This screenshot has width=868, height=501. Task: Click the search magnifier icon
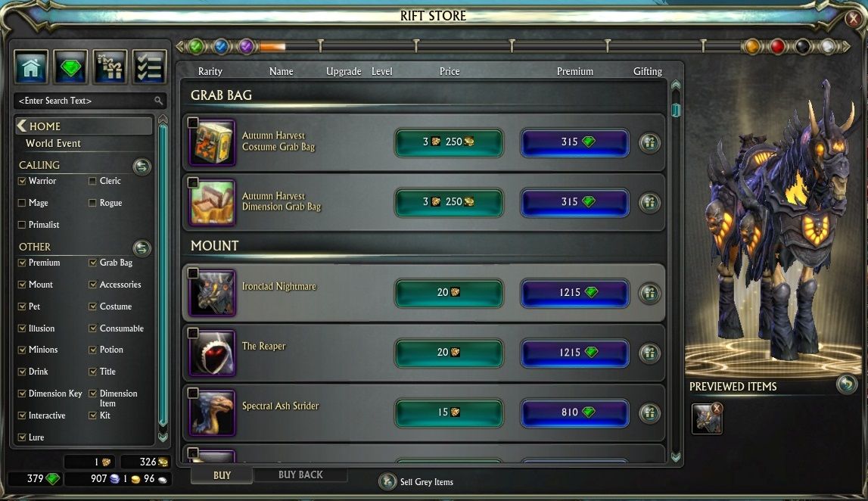pos(158,100)
